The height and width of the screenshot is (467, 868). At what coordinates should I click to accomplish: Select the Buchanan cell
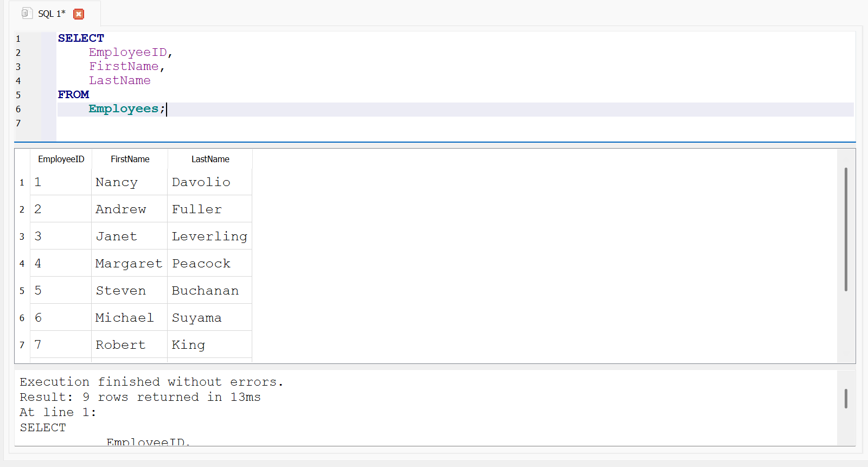(205, 291)
